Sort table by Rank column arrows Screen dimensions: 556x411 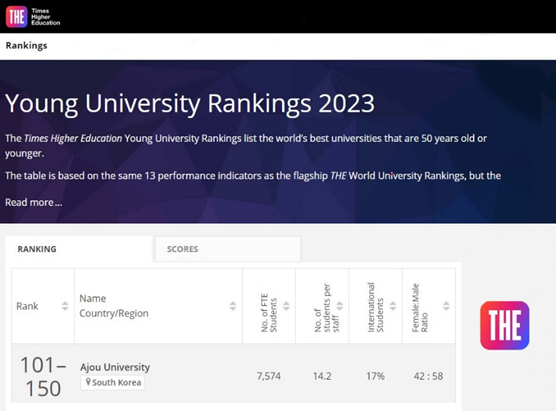tap(65, 306)
